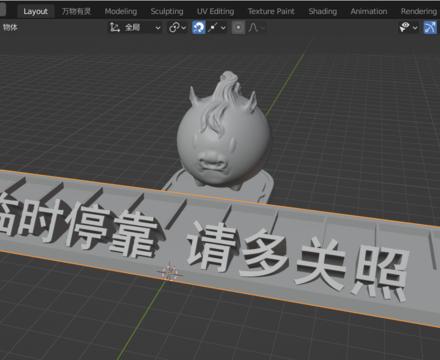The width and height of the screenshot is (440, 360).
Task: Open the proportional falloff curve dropdown
Action: coord(256,27)
